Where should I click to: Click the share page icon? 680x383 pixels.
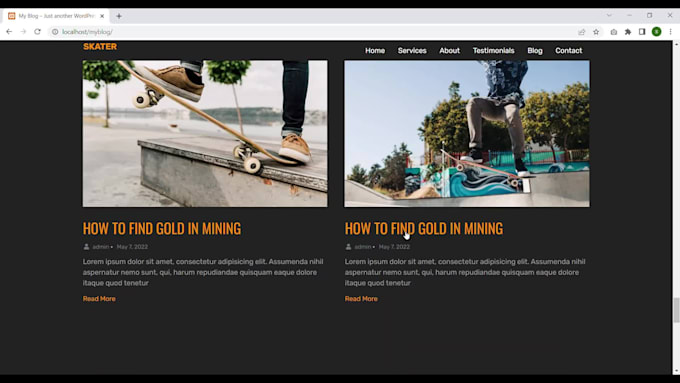point(582,32)
